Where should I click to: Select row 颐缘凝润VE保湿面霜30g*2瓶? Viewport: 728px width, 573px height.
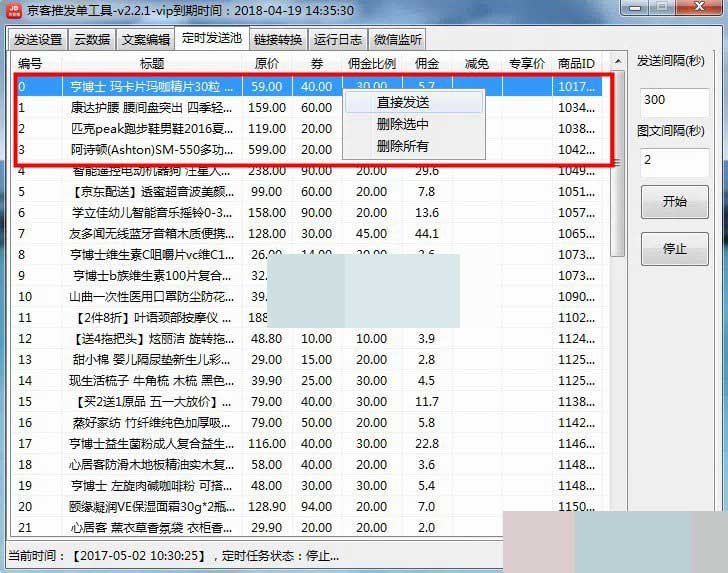click(309, 506)
